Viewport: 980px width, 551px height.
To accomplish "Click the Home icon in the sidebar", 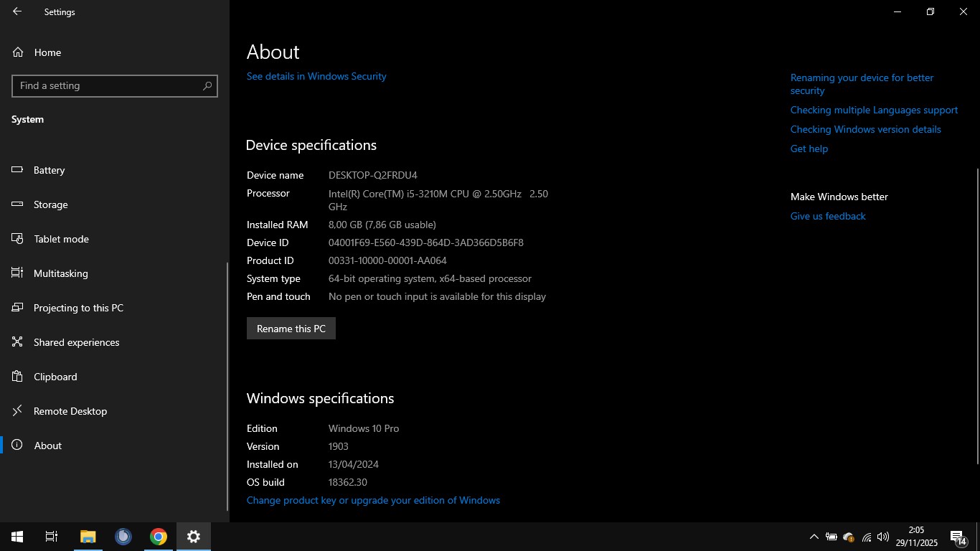I will [18, 52].
